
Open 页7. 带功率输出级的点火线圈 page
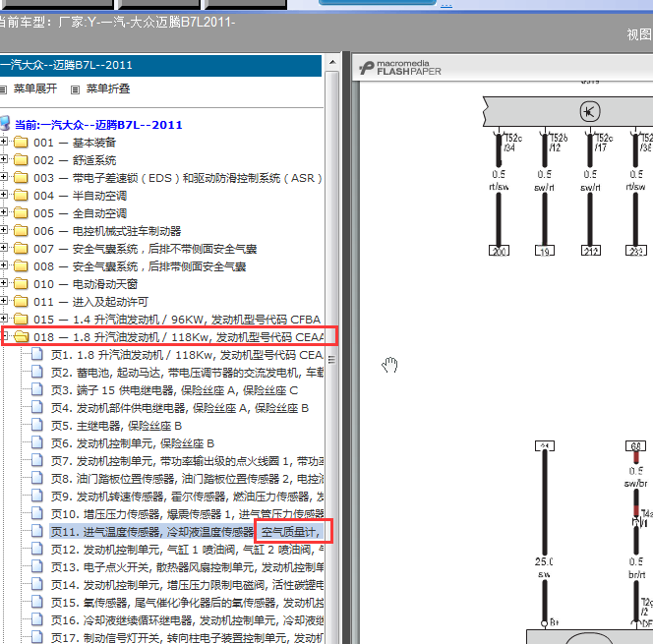[188, 461]
